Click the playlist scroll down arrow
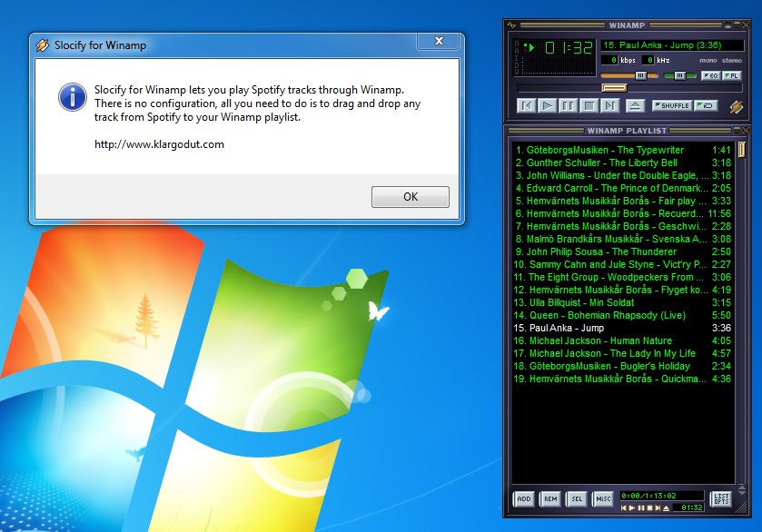The height and width of the screenshot is (532, 762). [x=742, y=493]
